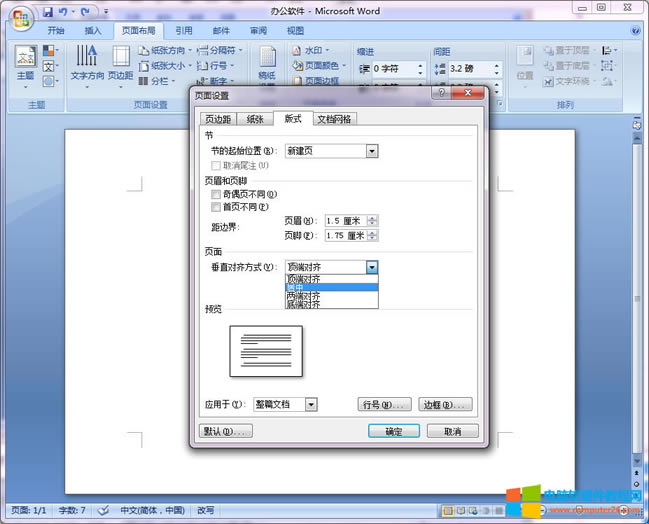Click 边框(B)... button in dialog
The height and width of the screenshot is (524, 649).
click(x=445, y=404)
